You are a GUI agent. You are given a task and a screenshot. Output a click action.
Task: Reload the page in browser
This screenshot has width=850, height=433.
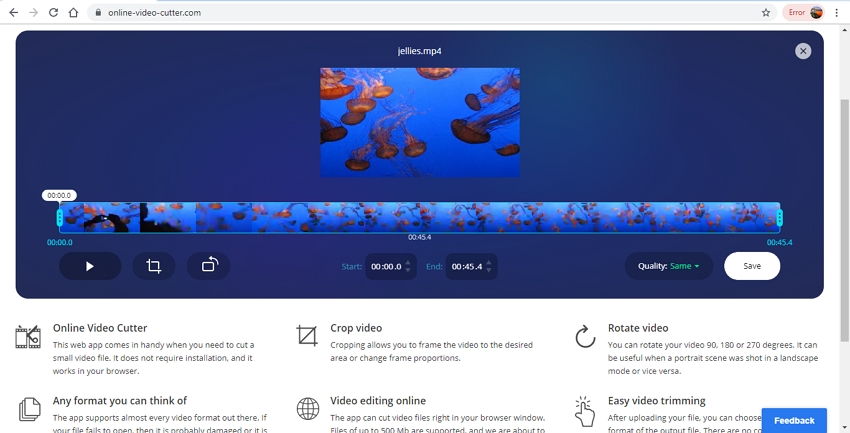[53, 13]
